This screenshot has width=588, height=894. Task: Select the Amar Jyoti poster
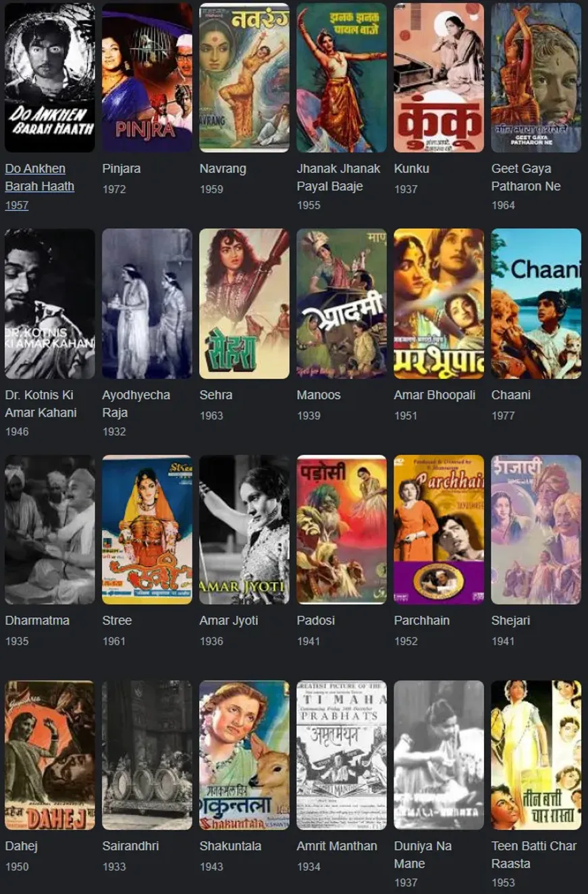[x=244, y=529]
